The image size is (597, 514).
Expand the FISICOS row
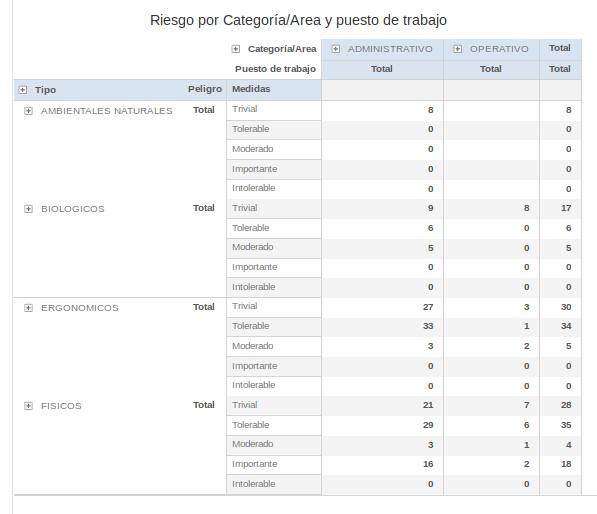tap(29, 406)
